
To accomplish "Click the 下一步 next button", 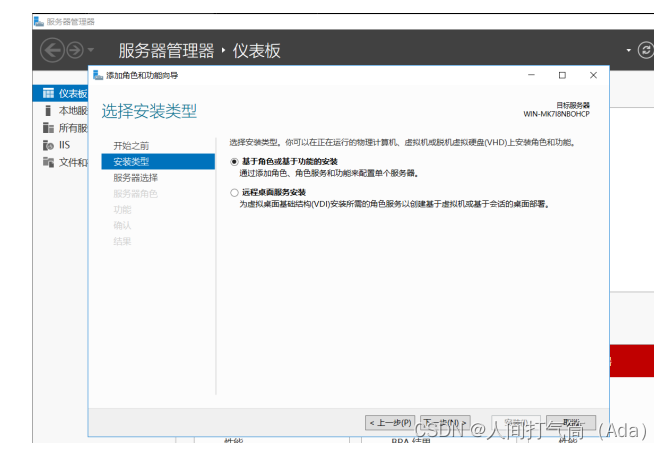I will [x=445, y=422].
